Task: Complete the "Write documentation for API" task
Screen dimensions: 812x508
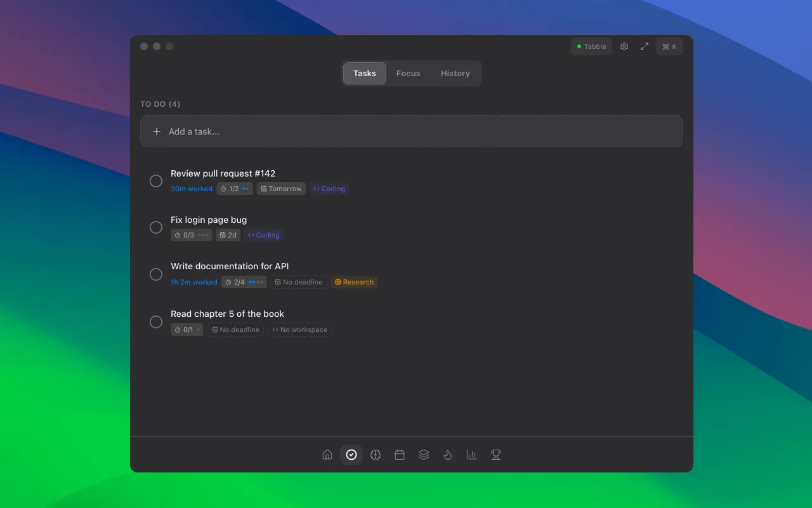Action: pyautogui.click(x=156, y=274)
